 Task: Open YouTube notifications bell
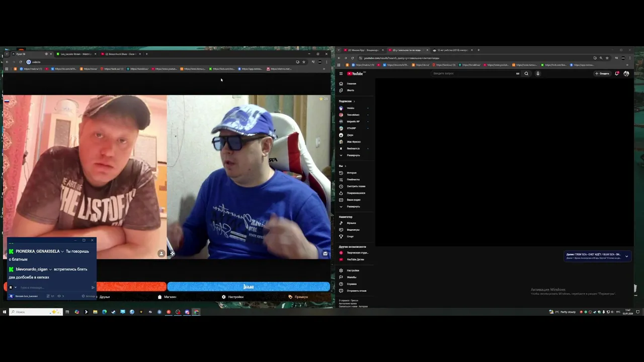point(617,73)
